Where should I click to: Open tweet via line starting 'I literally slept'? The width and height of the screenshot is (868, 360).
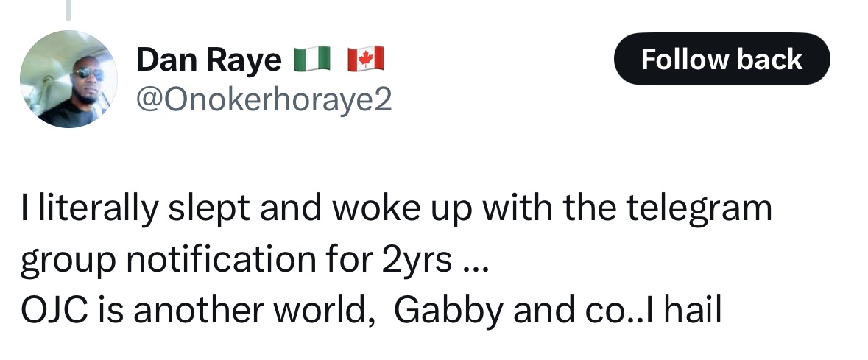[x=396, y=208]
